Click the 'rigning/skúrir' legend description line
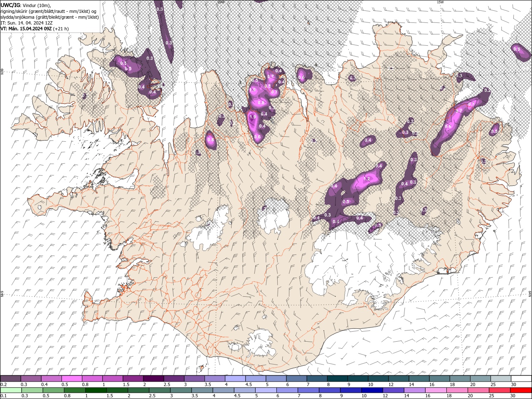Screen dimensions: 532x399 [49, 11]
